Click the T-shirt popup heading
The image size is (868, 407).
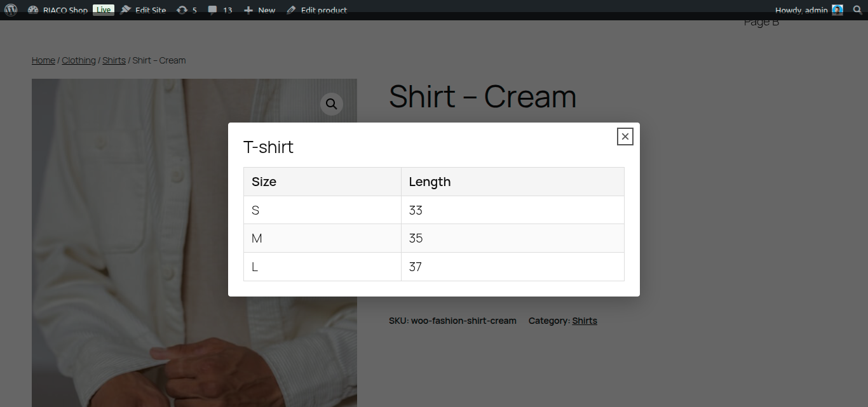(x=268, y=147)
